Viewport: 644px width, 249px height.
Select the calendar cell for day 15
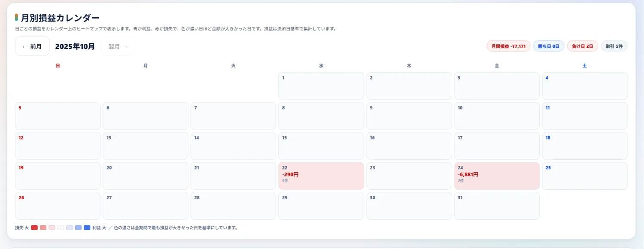click(321, 146)
